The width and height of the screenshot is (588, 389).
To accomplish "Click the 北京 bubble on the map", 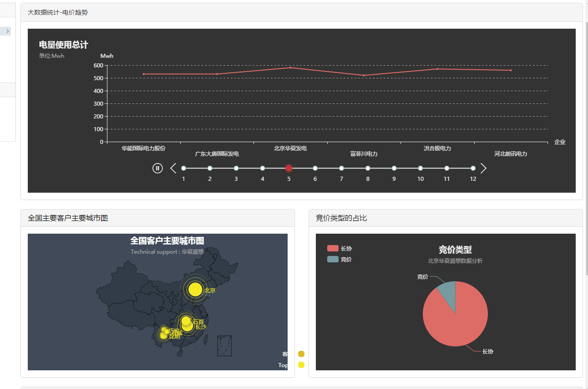I will [x=195, y=289].
